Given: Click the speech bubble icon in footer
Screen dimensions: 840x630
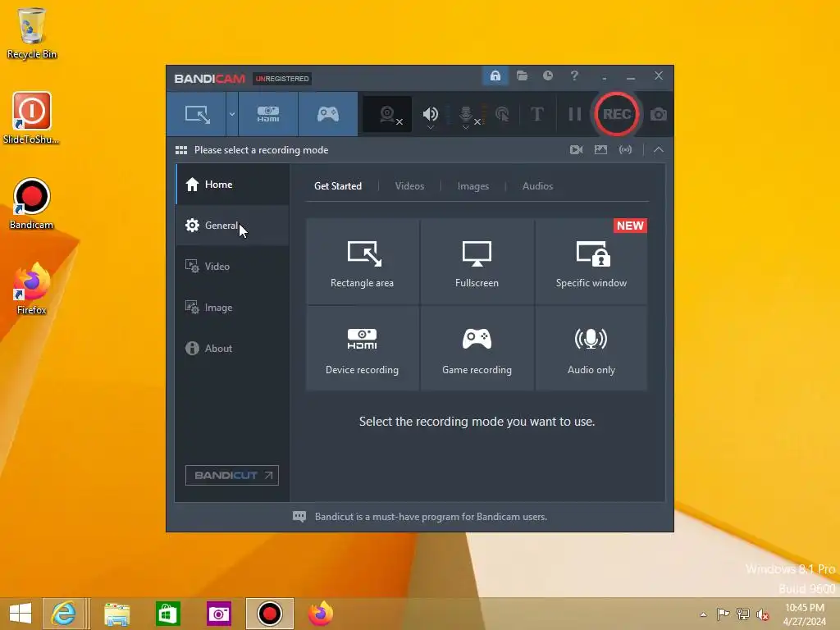Looking at the screenshot, I should pyautogui.click(x=299, y=517).
